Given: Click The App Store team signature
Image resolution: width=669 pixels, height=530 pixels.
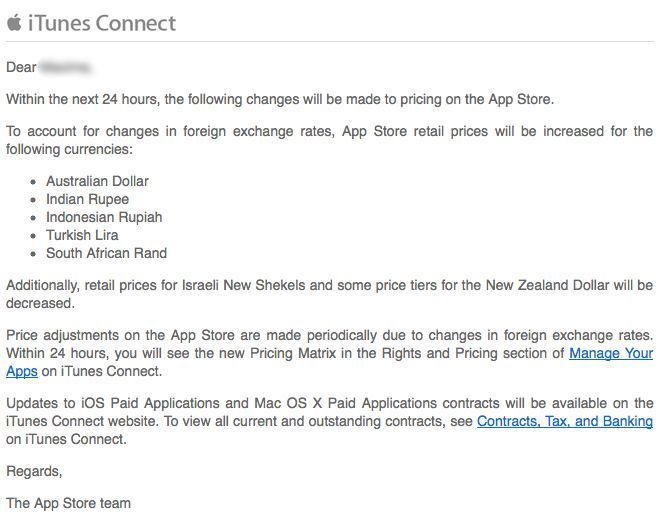Looking at the screenshot, I should coord(68,503).
